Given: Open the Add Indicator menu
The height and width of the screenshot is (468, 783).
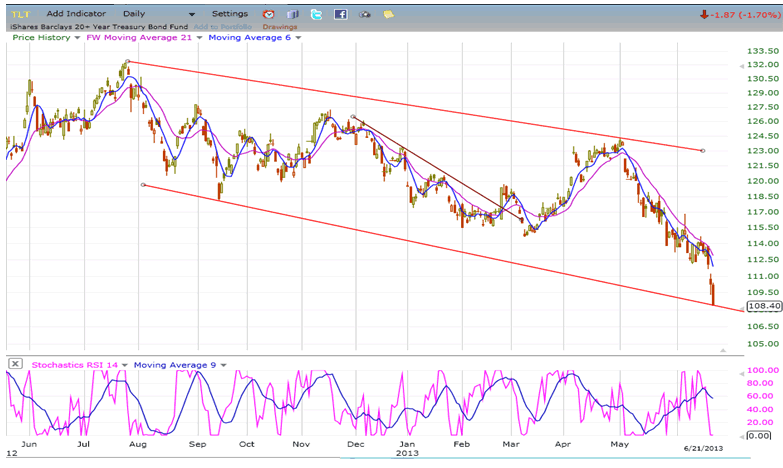Looking at the screenshot, I should tap(79, 14).
